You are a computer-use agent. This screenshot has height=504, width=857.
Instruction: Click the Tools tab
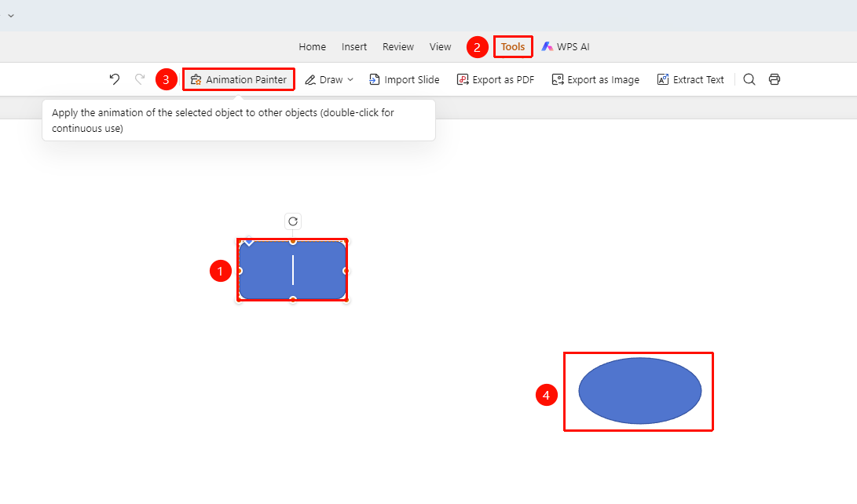point(513,47)
